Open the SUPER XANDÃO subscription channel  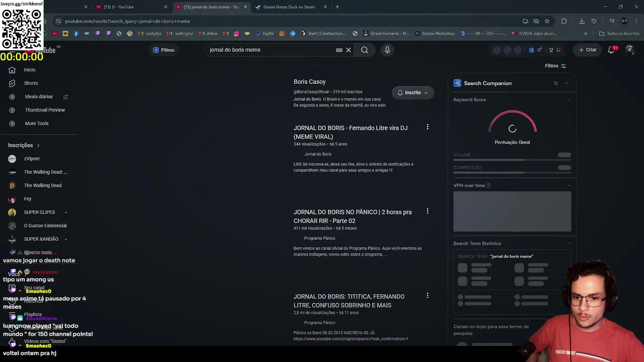[x=41, y=239]
